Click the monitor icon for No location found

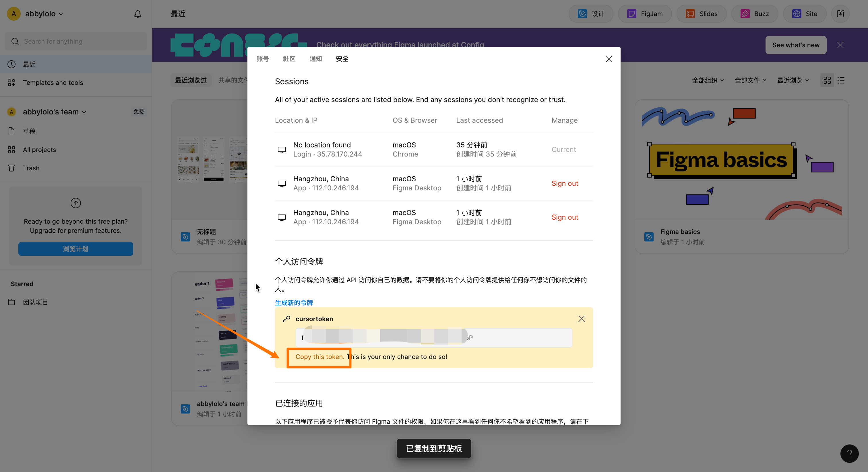[282, 150]
